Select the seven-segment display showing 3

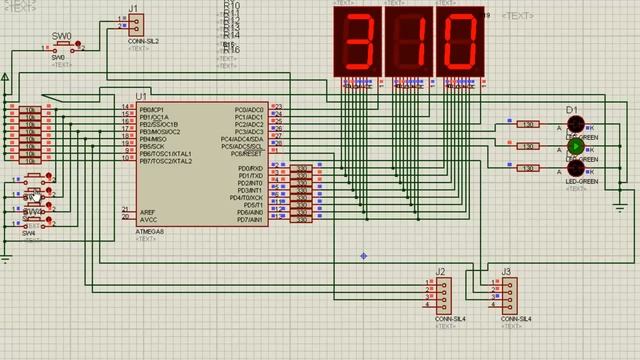(358, 42)
